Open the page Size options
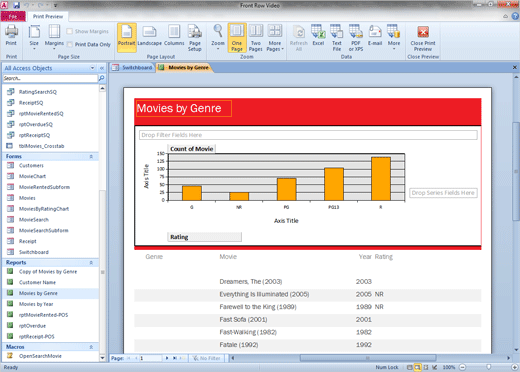The height and width of the screenshot is (372, 520). tap(34, 37)
